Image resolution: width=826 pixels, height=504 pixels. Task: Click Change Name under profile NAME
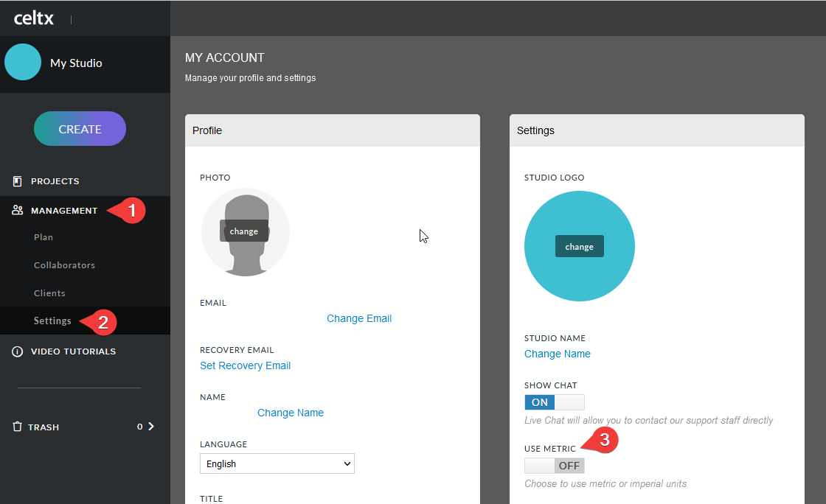point(291,413)
